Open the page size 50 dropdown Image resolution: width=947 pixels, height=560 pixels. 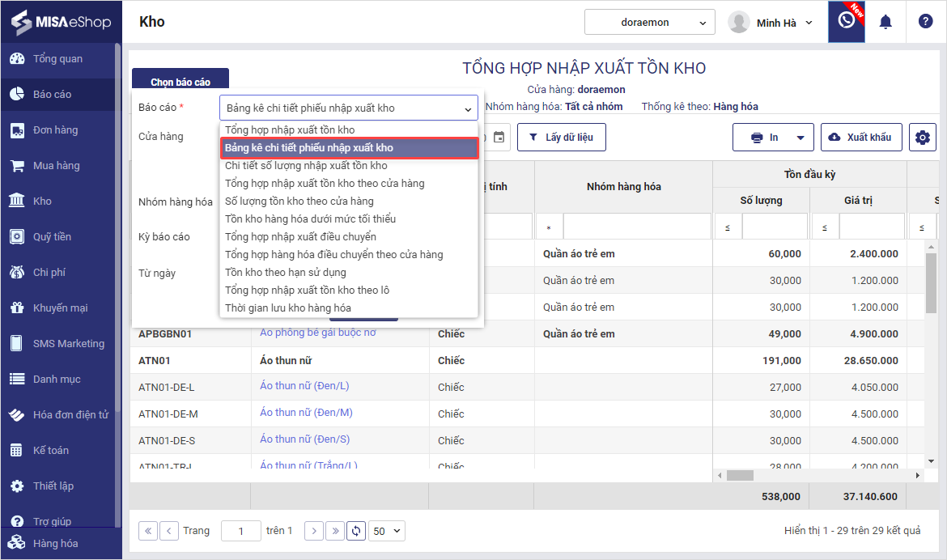pyautogui.click(x=386, y=531)
